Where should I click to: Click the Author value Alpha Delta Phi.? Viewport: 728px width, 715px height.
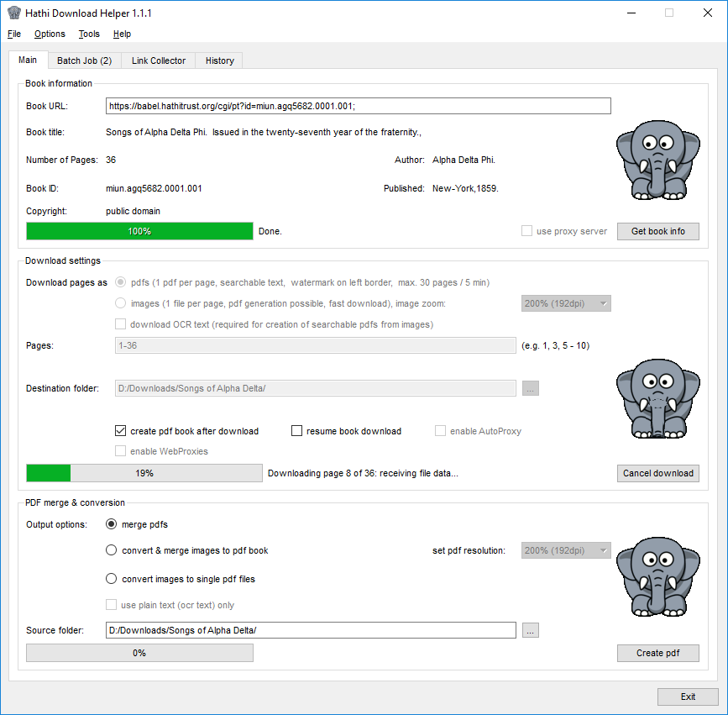click(464, 160)
